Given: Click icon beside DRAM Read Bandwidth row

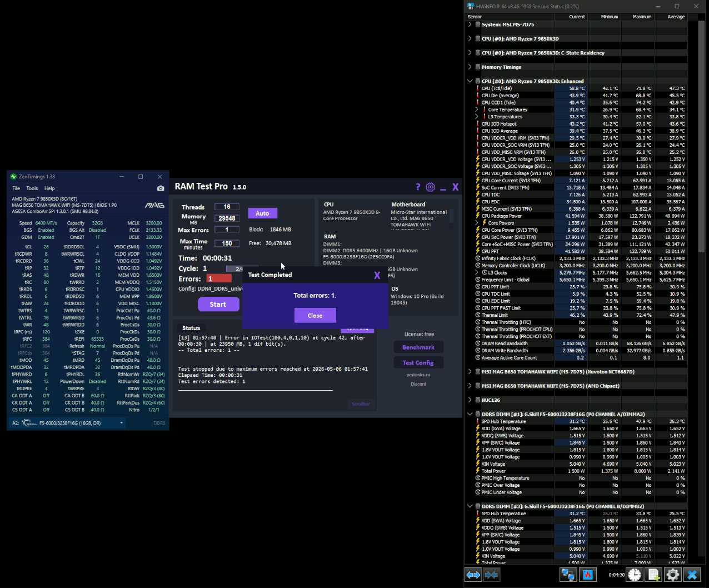Looking at the screenshot, I should pos(478,343).
